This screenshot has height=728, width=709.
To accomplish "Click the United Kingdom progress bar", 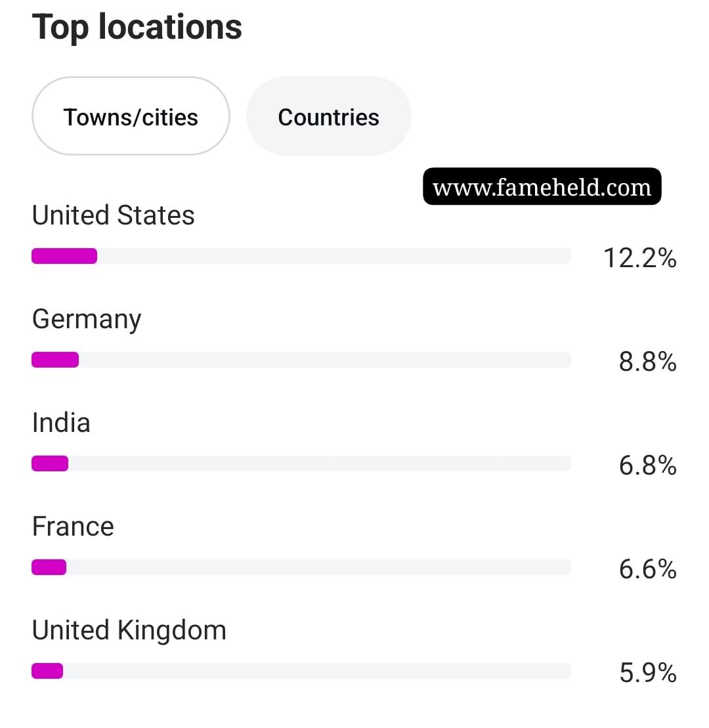I will 301,671.
